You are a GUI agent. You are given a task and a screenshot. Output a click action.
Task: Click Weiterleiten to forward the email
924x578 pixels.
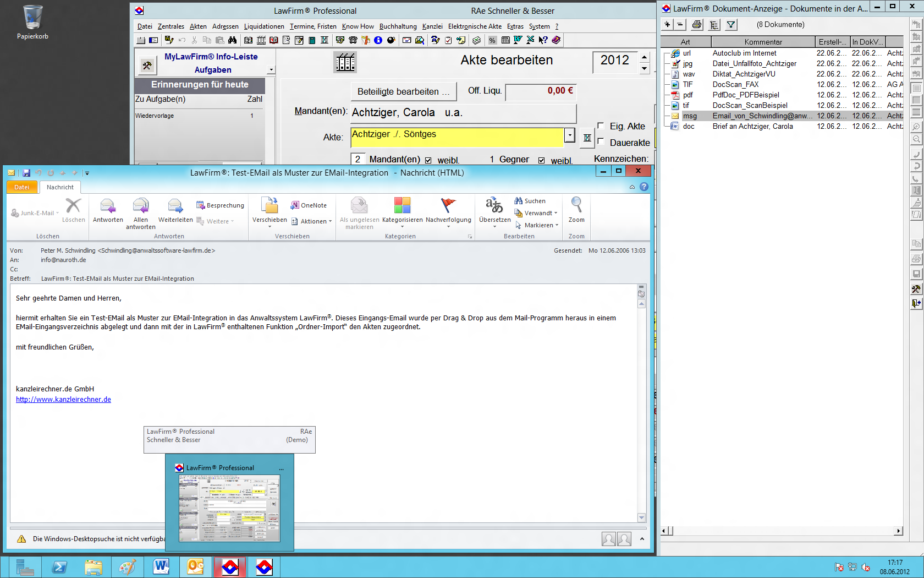click(175, 207)
